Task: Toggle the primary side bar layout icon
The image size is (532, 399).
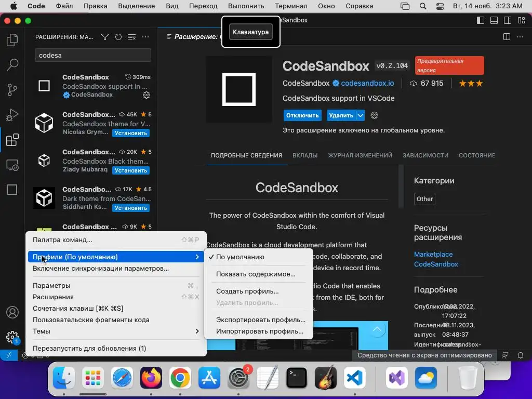Action: coord(481,20)
